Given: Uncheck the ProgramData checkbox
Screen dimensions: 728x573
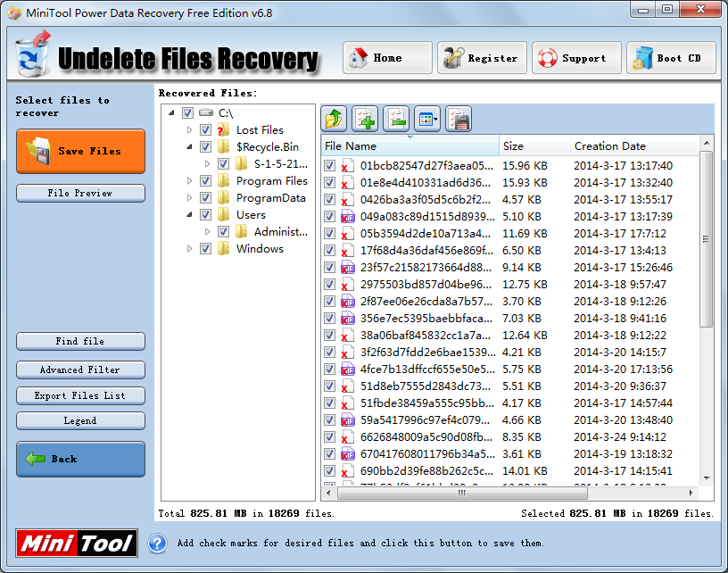Looking at the screenshot, I should point(205,198).
